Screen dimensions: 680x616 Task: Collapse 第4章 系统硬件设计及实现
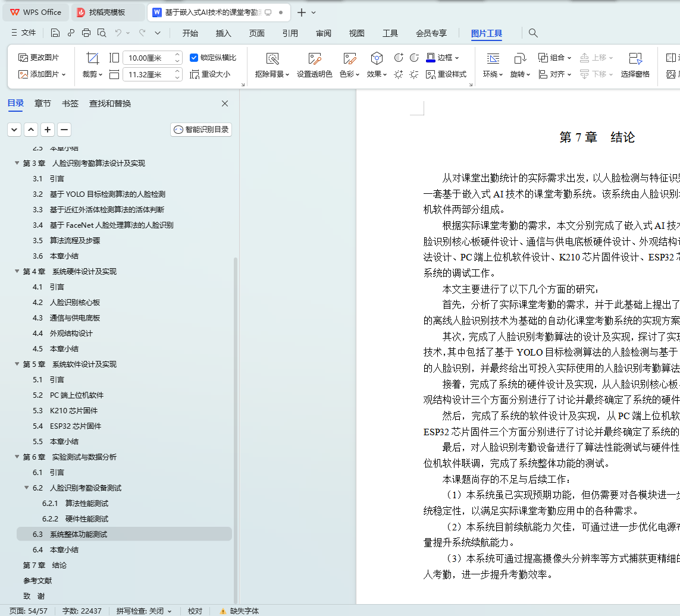click(x=17, y=271)
